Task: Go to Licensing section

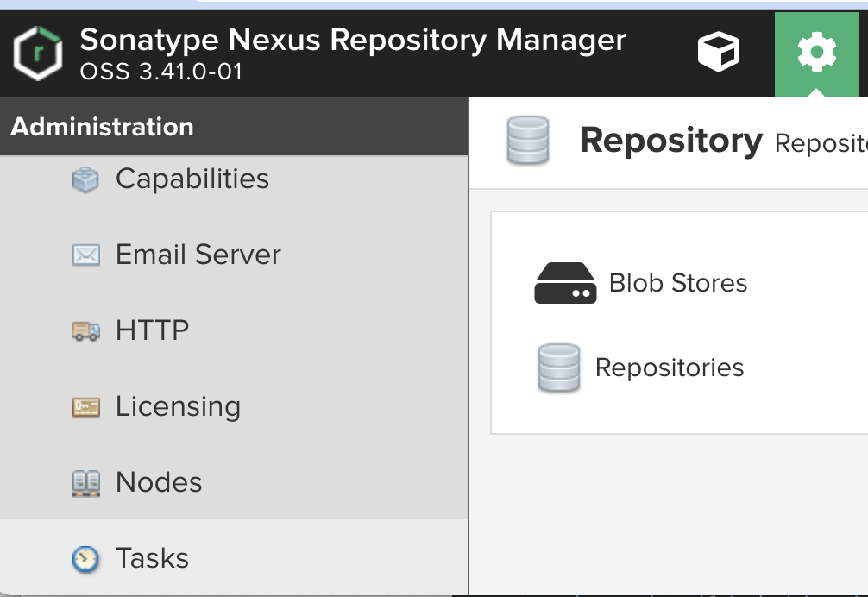Action: tap(179, 406)
